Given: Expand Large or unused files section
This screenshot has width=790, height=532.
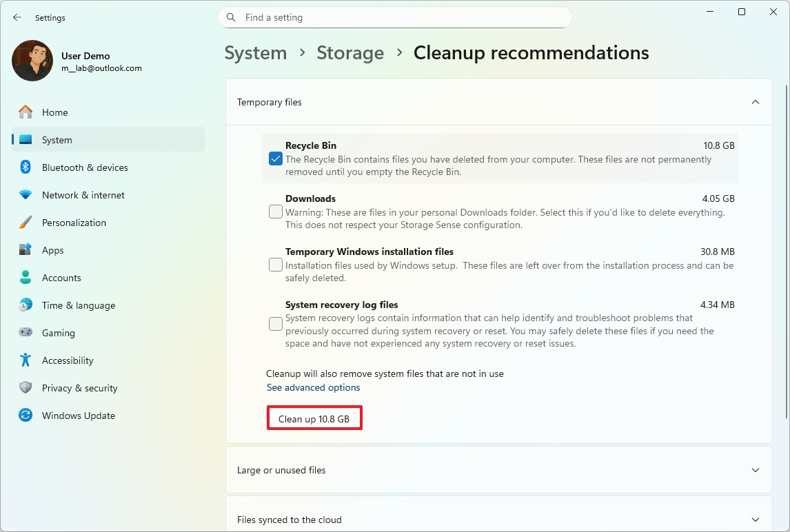Looking at the screenshot, I should [x=756, y=470].
